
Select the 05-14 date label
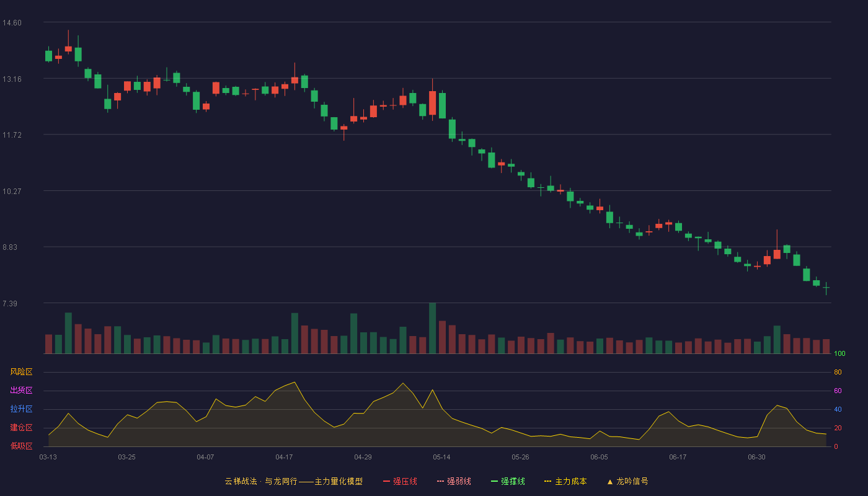click(x=441, y=457)
